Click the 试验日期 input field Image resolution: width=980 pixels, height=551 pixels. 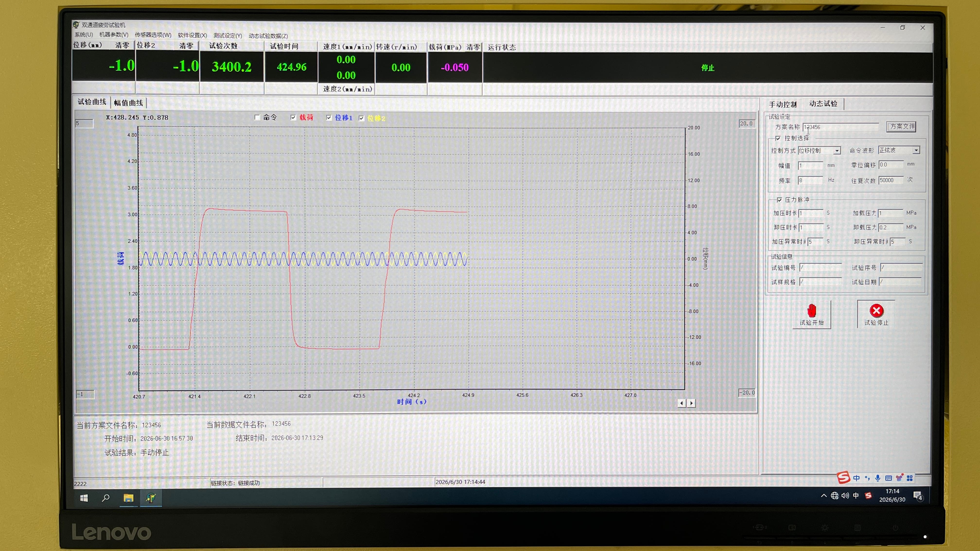pyautogui.click(x=901, y=282)
